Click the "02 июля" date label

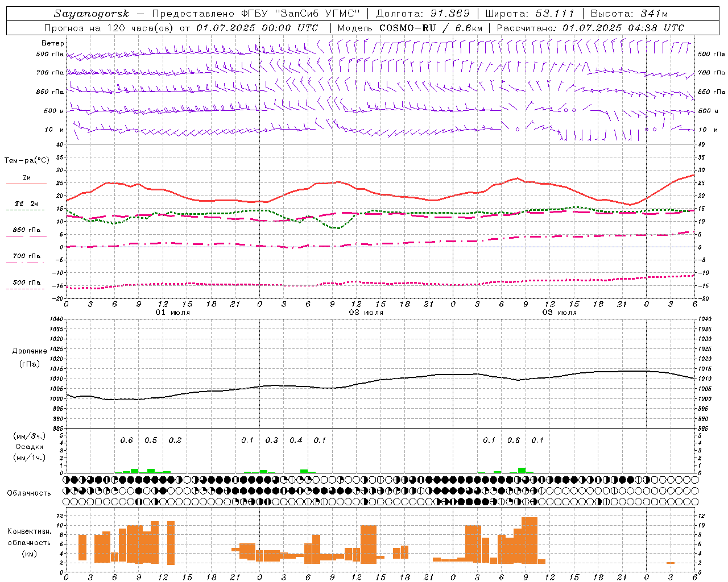click(366, 313)
